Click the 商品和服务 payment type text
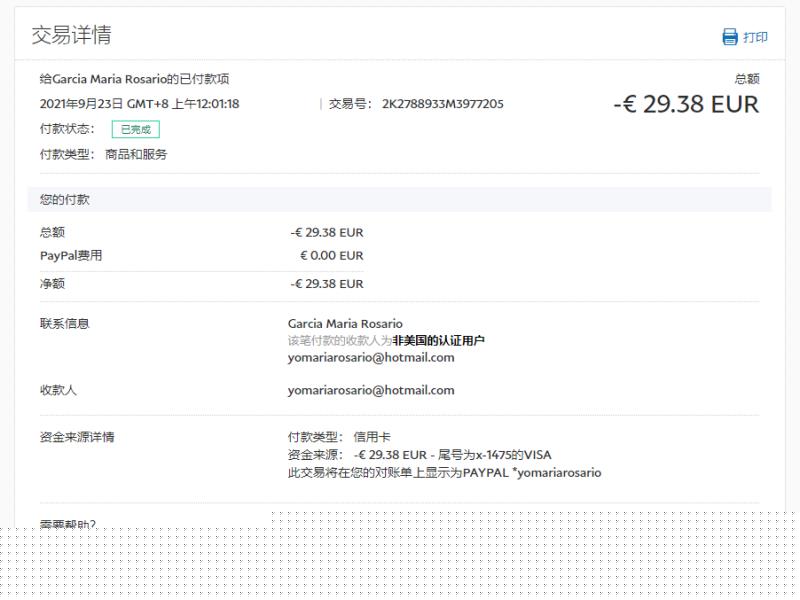The image size is (800, 600). tap(135, 154)
